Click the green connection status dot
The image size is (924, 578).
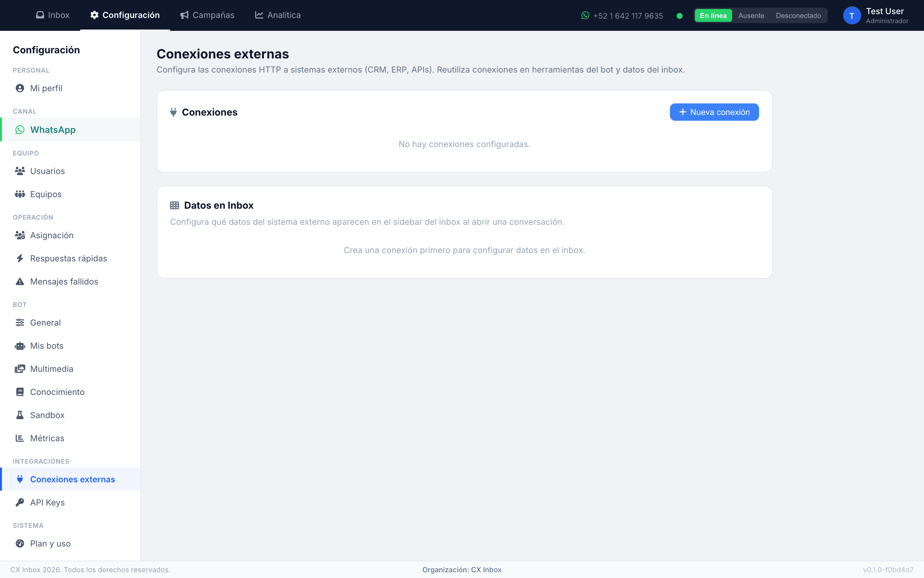click(680, 16)
